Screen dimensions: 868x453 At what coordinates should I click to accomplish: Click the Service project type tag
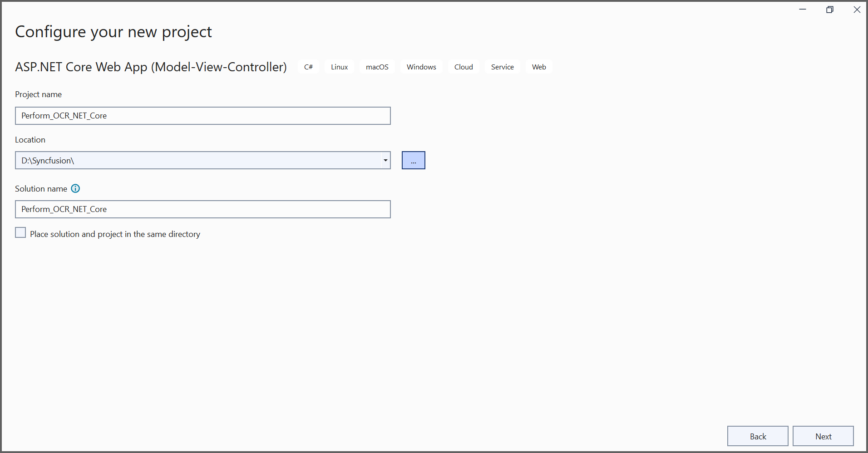point(502,67)
